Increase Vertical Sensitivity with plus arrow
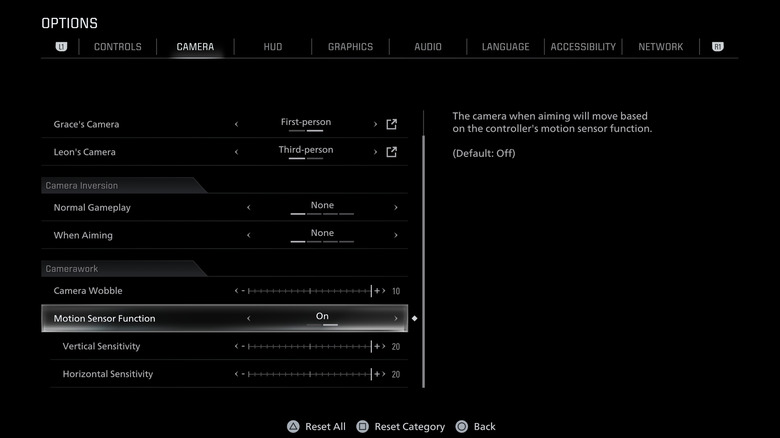This screenshot has width=780, height=438. pyautogui.click(x=380, y=346)
